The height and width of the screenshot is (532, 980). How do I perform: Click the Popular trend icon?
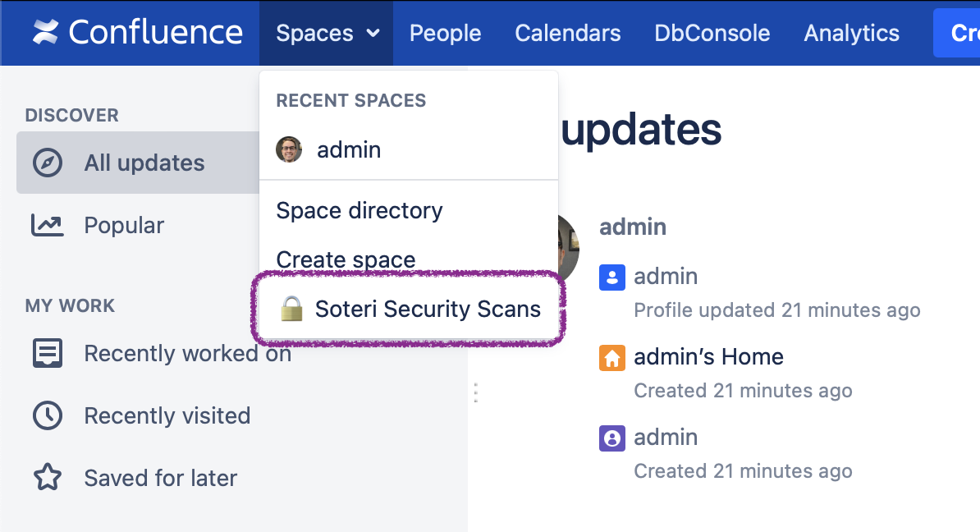tap(48, 225)
